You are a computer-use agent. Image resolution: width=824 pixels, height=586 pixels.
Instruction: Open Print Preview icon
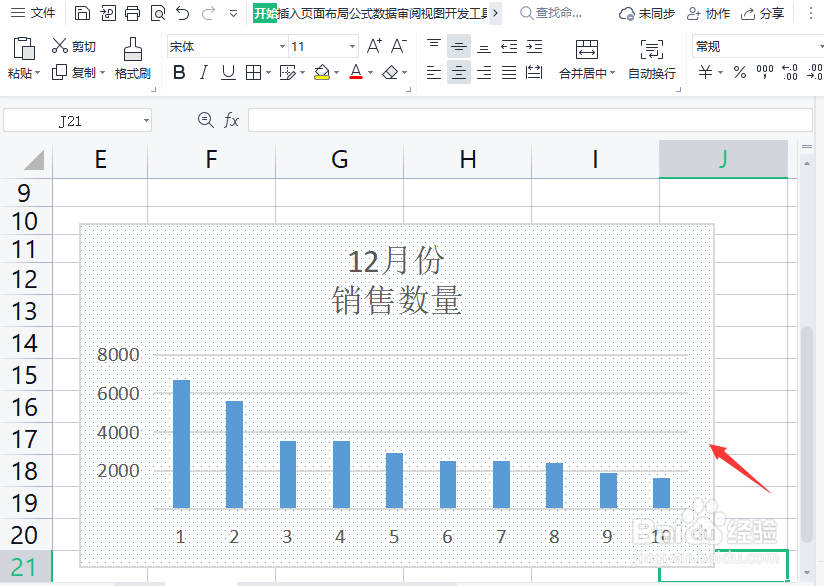[158, 13]
